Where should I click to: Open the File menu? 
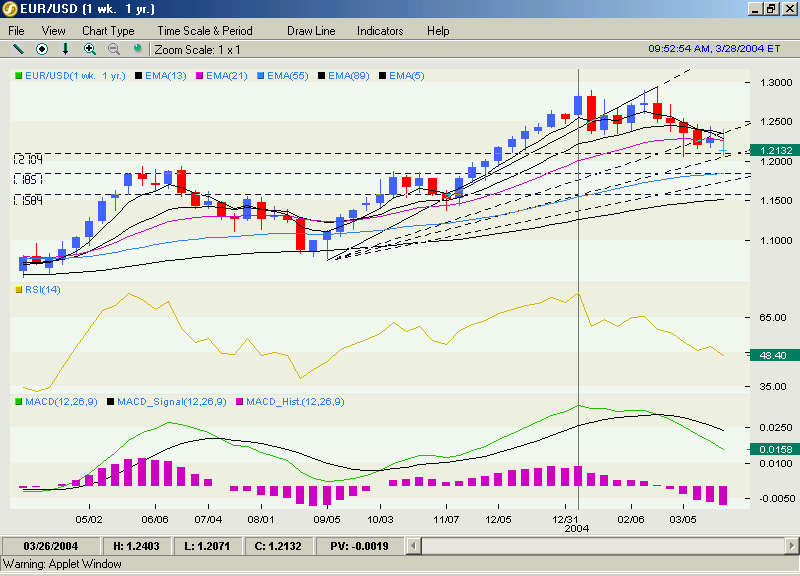[x=17, y=31]
